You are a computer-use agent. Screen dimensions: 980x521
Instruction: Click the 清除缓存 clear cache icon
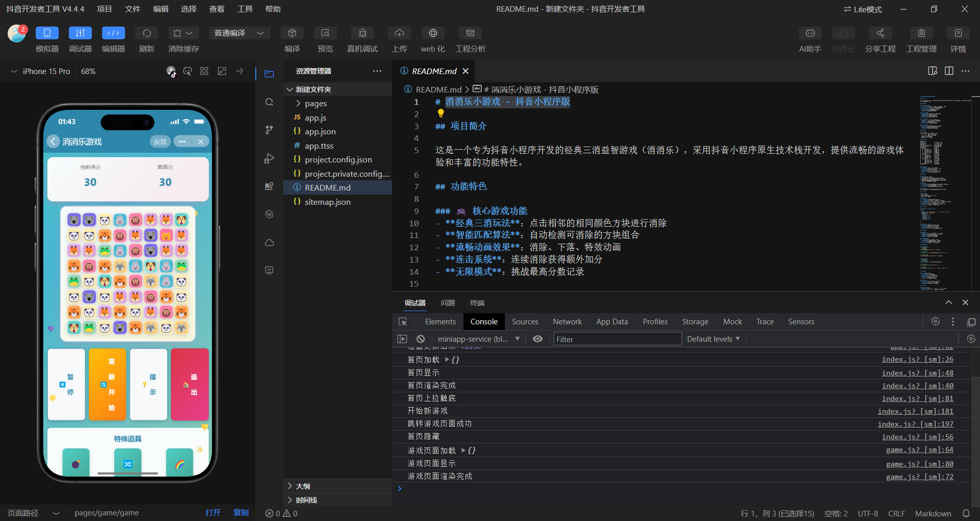click(x=183, y=33)
